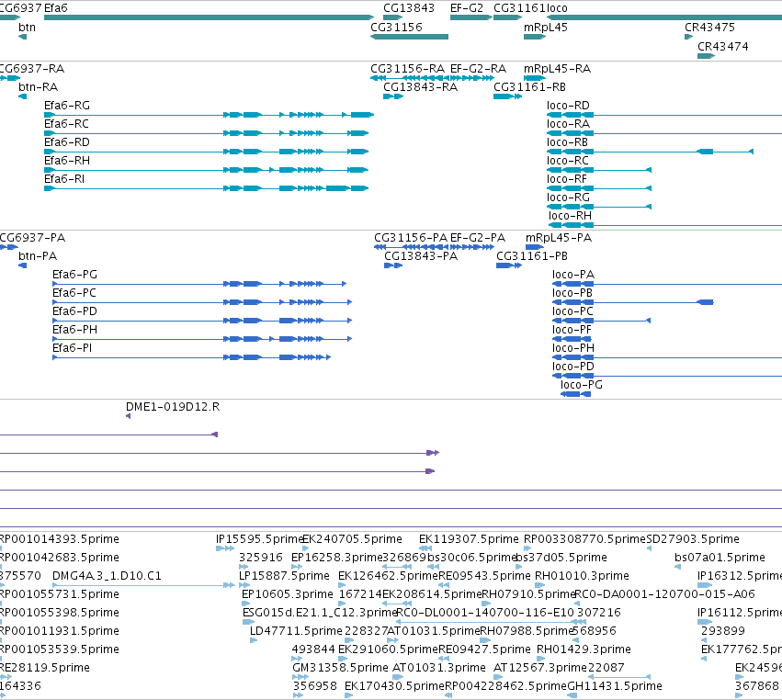Click the DMG4A3_1.D10.C1 label

click(107, 576)
